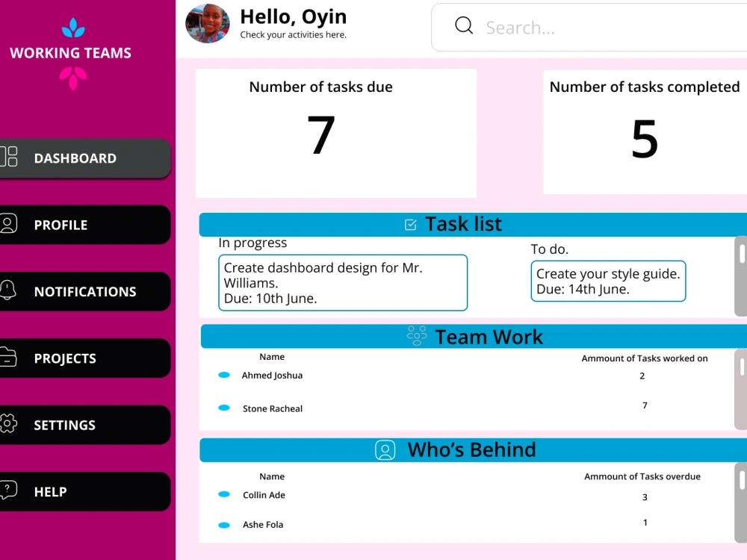Viewport: 747px width, 560px height.
Task: Click the Who's Behind person icon
Action: (x=385, y=450)
